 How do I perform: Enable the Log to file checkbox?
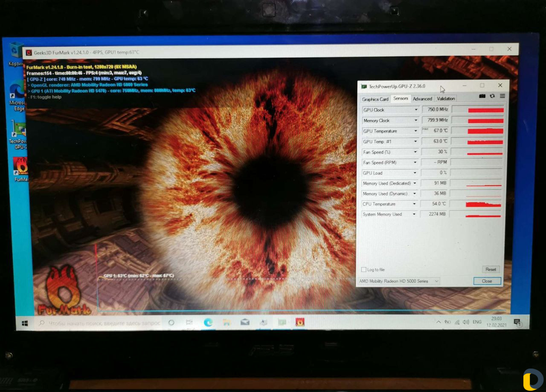[x=363, y=270]
